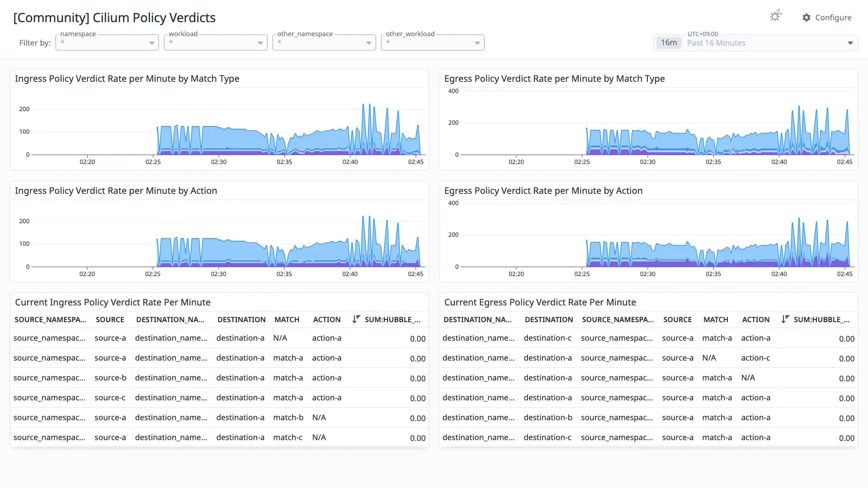Click DESTINATION column header in ingress table

tap(241, 319)
